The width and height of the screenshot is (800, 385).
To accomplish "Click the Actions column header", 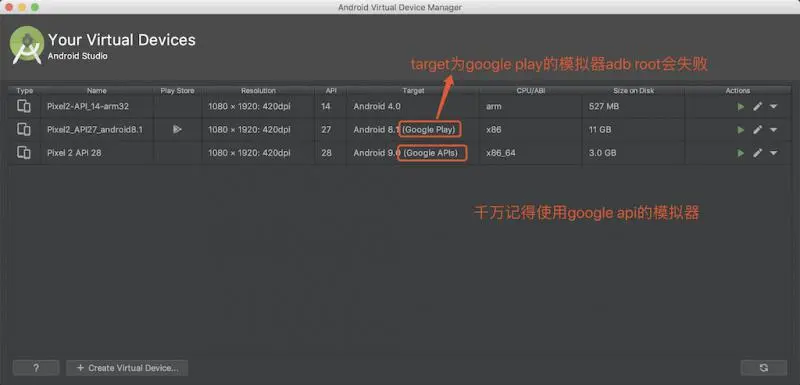I will click(738, 91).
